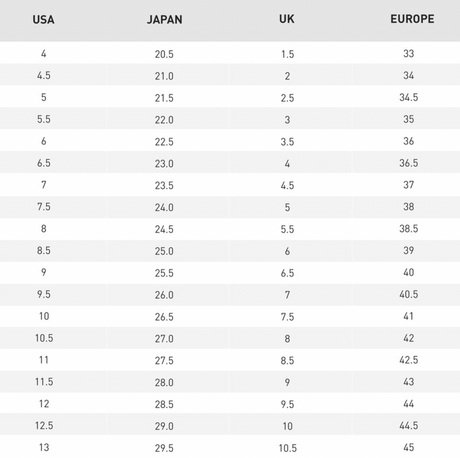Select USA size 10.5 cell
Viewport: 460px width, 458px height.
pyautogui.click(x=44, y=338)
